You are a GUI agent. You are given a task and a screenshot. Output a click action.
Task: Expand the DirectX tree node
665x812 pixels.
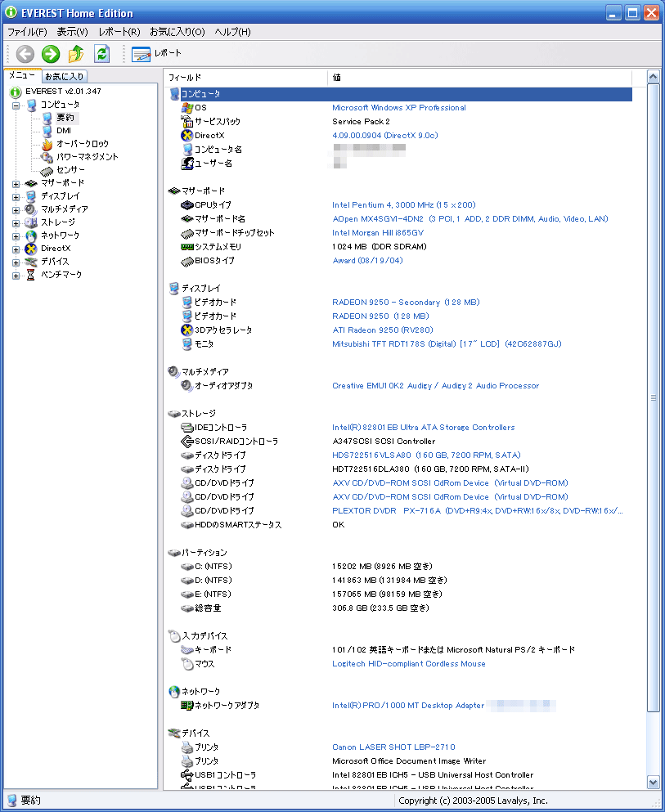click(16, 249)
